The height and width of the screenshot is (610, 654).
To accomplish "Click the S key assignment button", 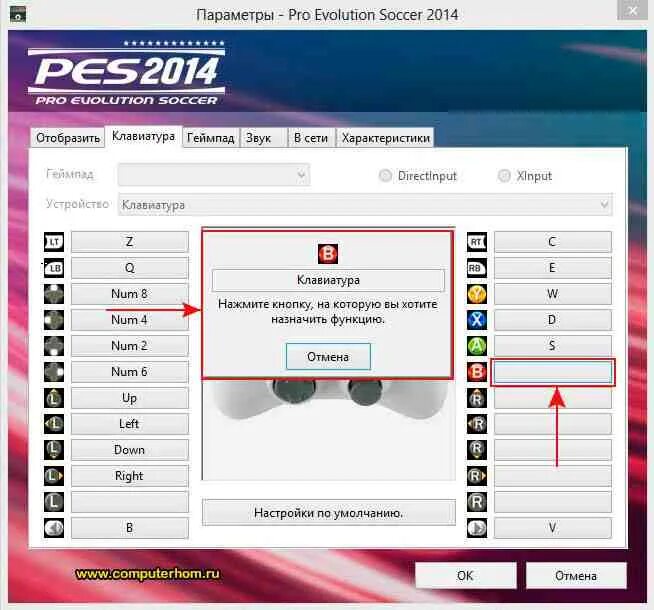I will click(x=553, y=346).
